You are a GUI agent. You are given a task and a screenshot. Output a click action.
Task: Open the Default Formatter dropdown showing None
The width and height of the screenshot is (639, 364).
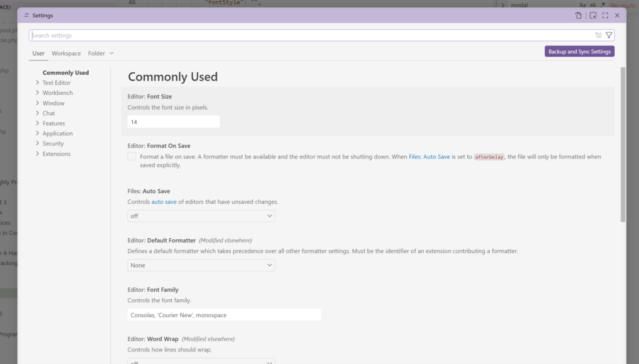click(202, 265)
